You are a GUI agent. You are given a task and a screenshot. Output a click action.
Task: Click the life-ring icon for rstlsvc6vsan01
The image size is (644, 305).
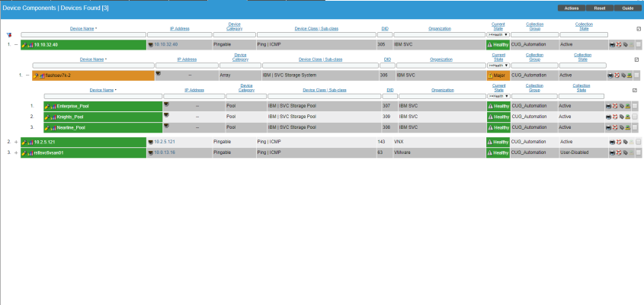(x=619, y=153)
